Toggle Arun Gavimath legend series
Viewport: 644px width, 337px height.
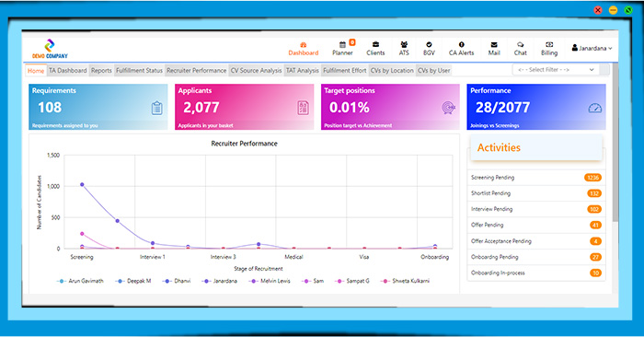pyautogui.click(x=80, y=281)
